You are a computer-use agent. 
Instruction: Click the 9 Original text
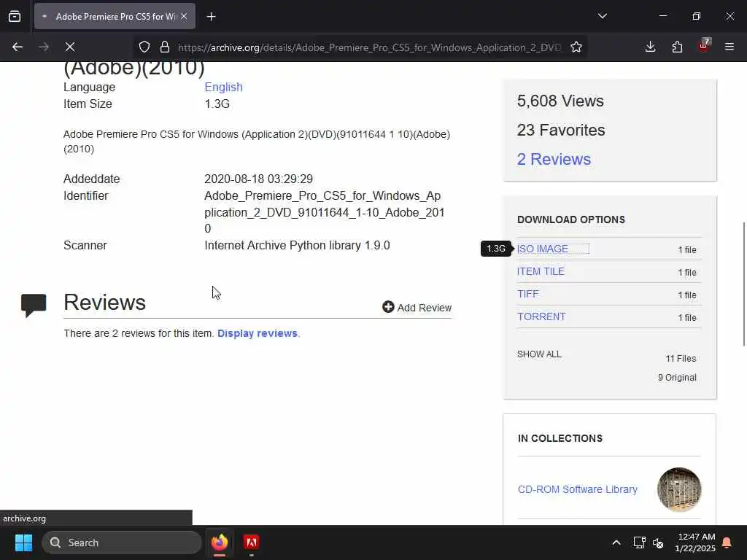point(677,378)
